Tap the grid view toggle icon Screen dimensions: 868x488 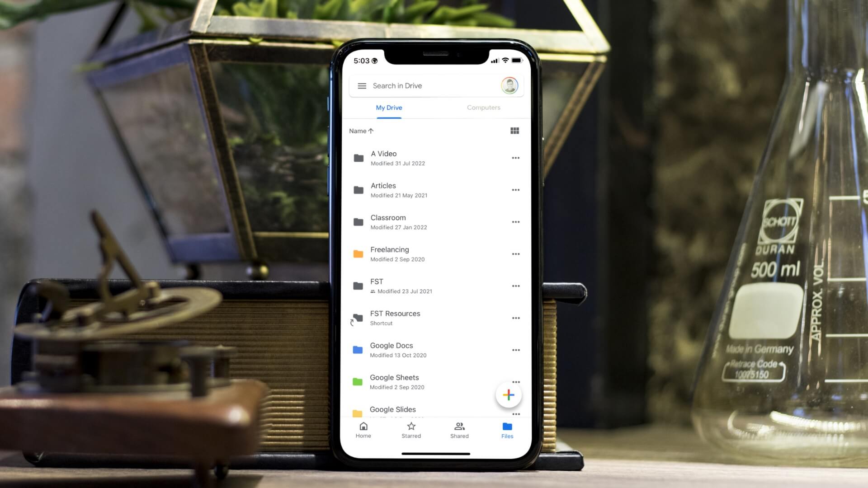(x=514, y=131)
